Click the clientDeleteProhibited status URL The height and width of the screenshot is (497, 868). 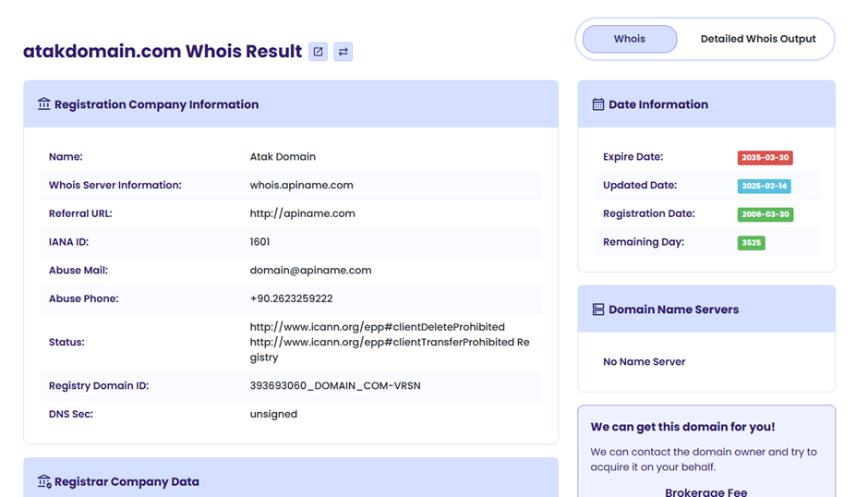pos(377,327)
